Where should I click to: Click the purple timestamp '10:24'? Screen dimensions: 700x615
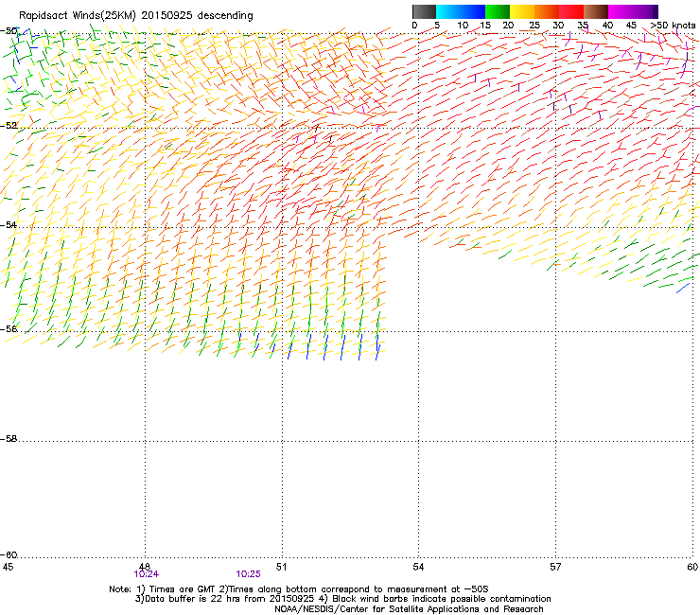click(146, 574)
